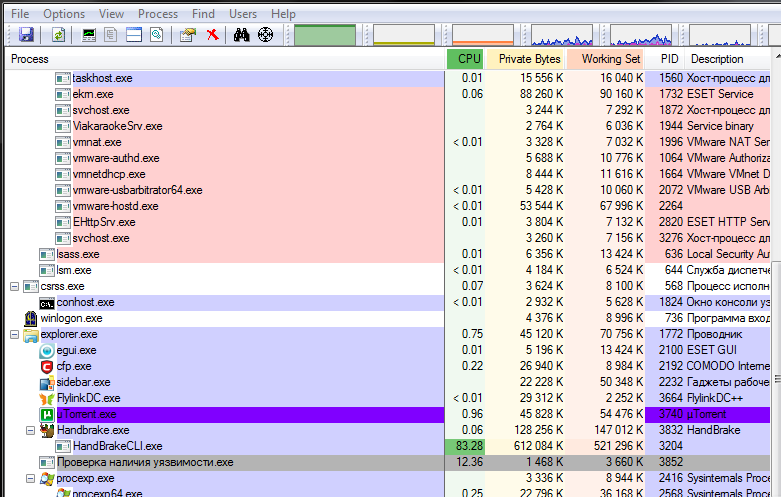This screenshot has width=781, height=497.
Task: Open the Users menu
Action: pyautogui.click(x=242, y=14)
